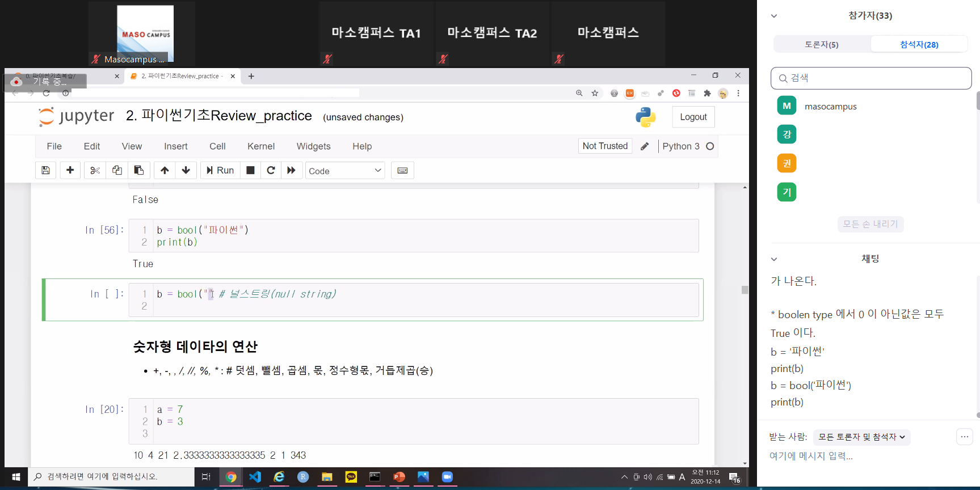Interrupt the kernel with the stop icon

pyautogui.click(x=250, y=170)
